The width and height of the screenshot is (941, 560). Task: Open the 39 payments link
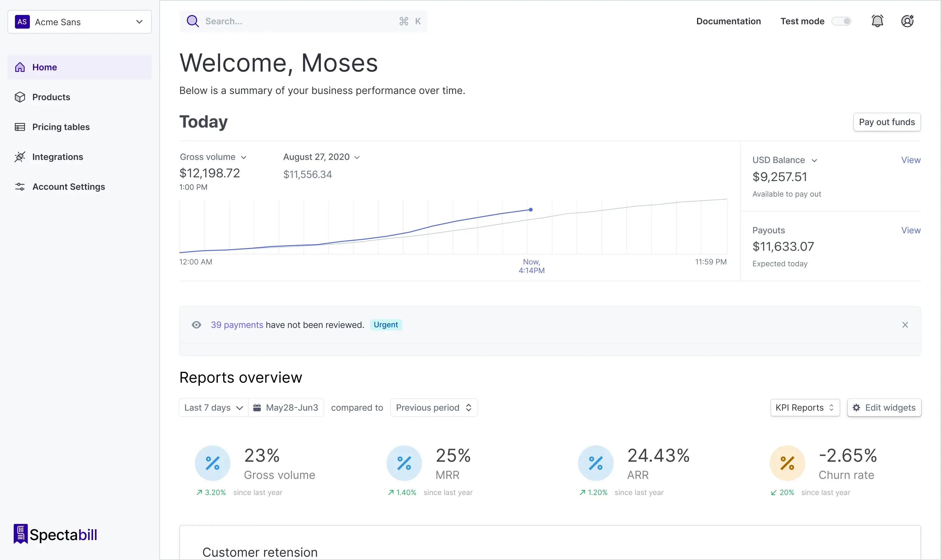(237, 325)
